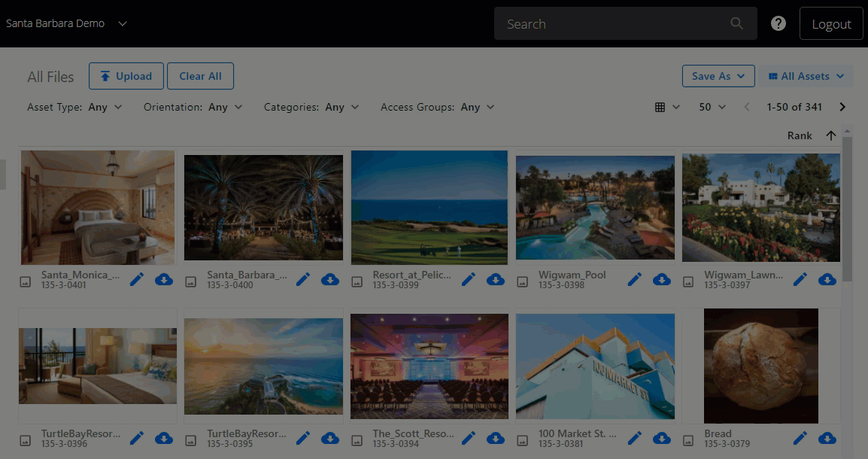
Task: Expand the Categories filter
Action: pyautogui.click(x=311, y=107)
